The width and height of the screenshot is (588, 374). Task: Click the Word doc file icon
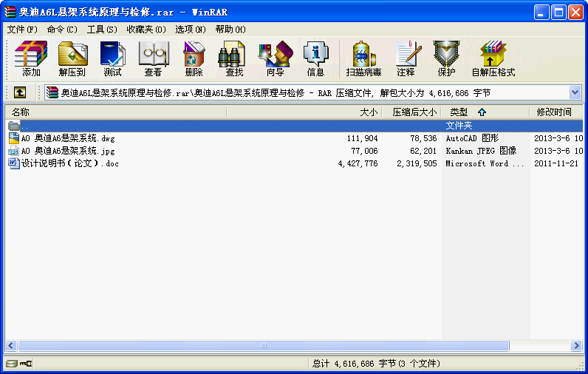pos(14,163)
